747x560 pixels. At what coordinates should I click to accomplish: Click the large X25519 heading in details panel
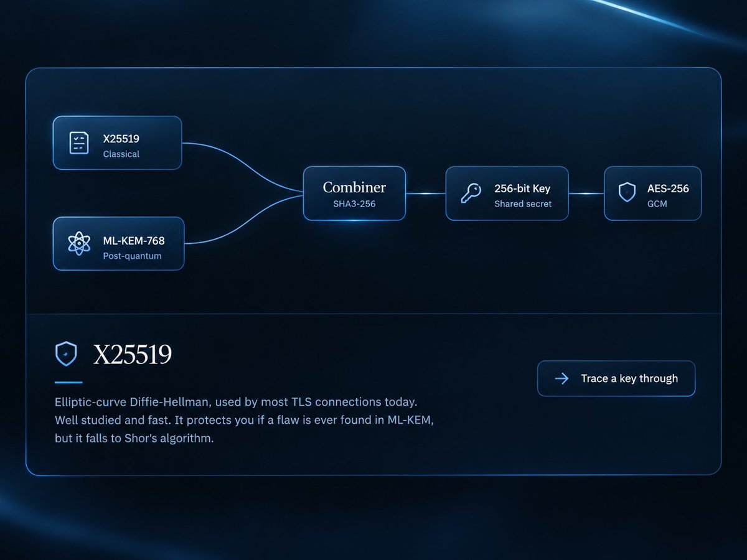[133, 355]
